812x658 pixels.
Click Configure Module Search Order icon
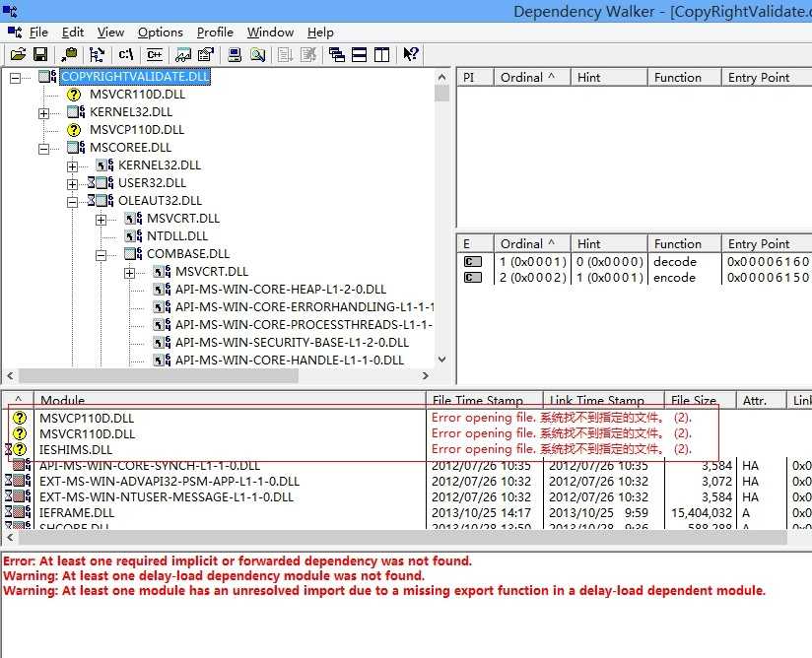point(257,54)
